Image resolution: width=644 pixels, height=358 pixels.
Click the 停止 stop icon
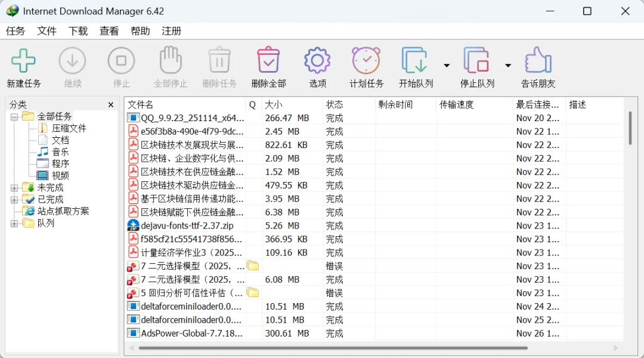point(121,60)
